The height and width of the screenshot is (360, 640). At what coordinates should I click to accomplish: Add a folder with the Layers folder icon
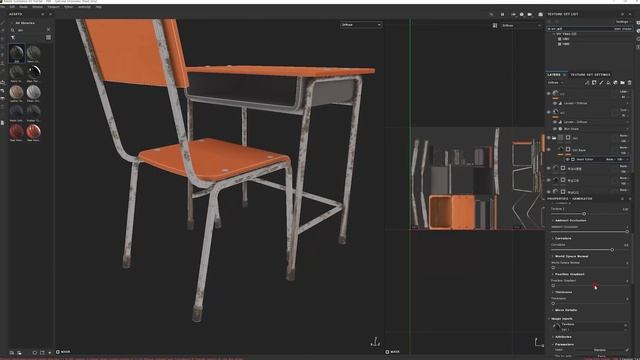tap(622, 83)
